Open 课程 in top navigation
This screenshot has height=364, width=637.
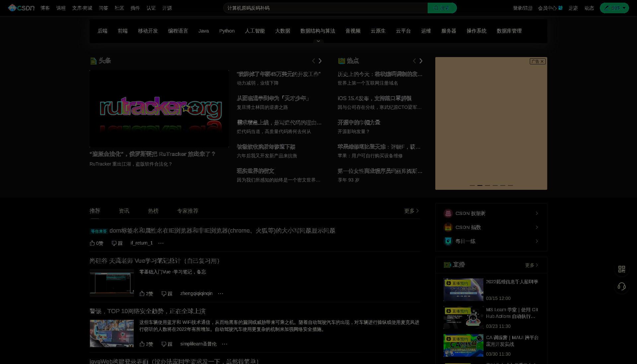[x=61, y=8]
